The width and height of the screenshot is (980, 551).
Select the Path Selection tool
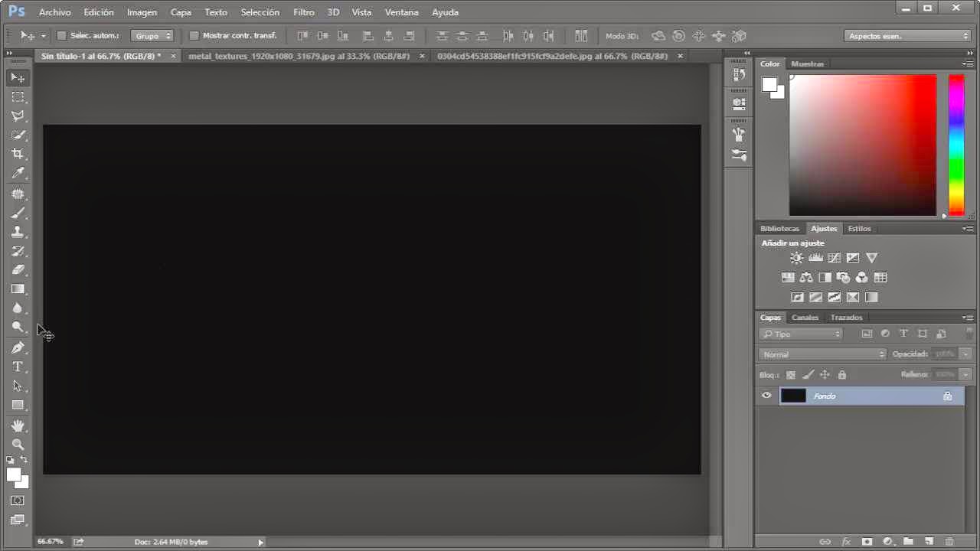point(18,386)
